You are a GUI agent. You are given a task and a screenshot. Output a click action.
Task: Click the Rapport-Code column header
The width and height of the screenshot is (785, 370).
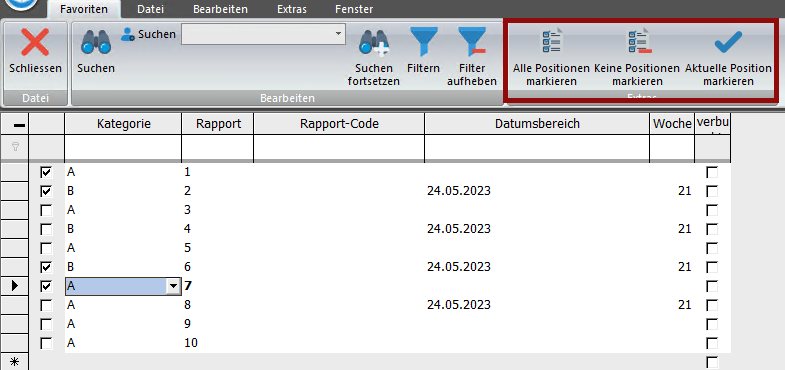pos(339,124)
